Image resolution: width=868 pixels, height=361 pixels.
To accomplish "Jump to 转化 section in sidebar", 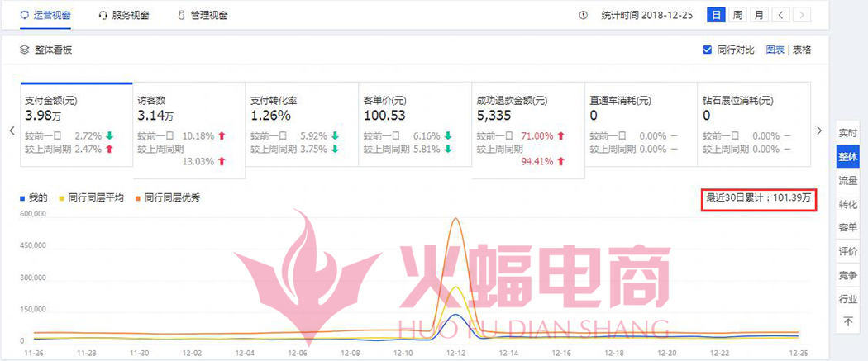I will 847,204.
